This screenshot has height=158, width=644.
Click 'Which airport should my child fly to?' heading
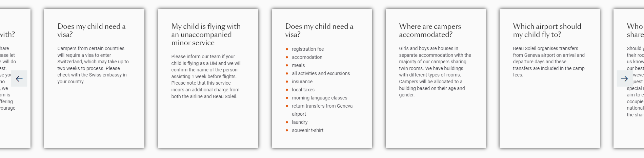(x=547, y=30)
